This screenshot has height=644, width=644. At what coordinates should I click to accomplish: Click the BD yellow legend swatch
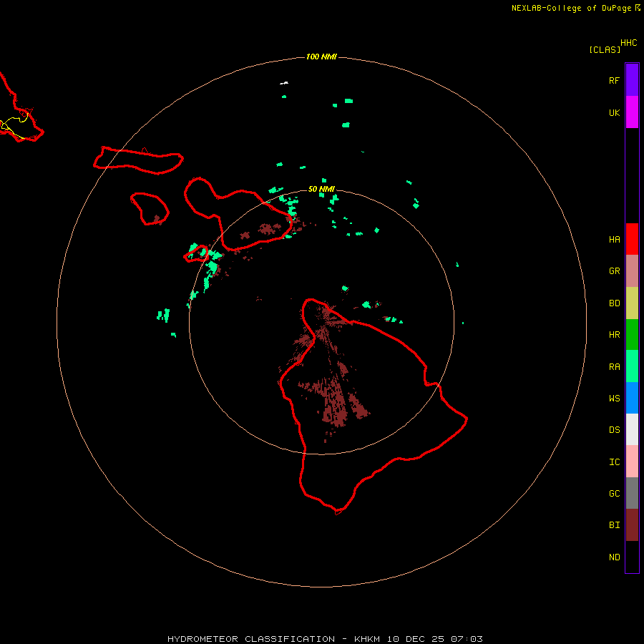(x=632, y=303)
